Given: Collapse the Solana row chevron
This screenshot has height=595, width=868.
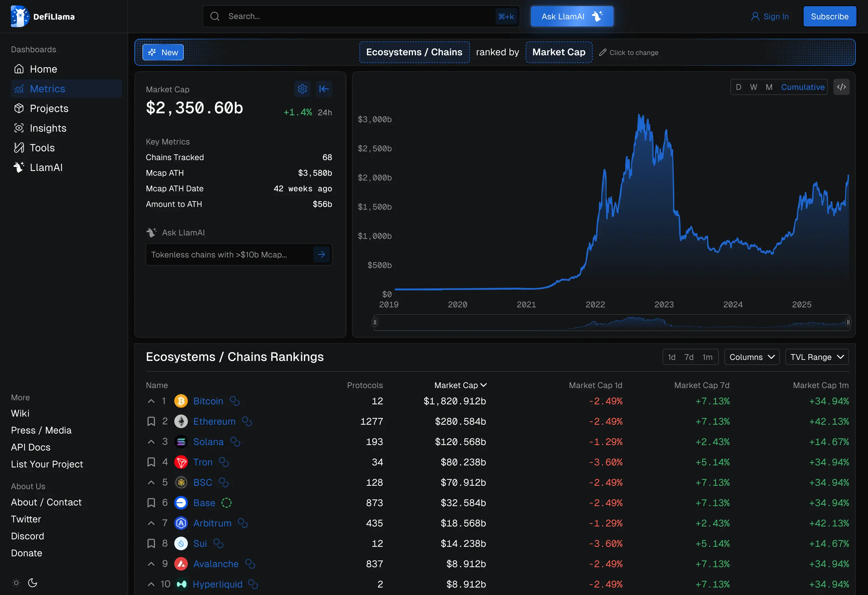Looking at the screenshot, I should point(151,442).
